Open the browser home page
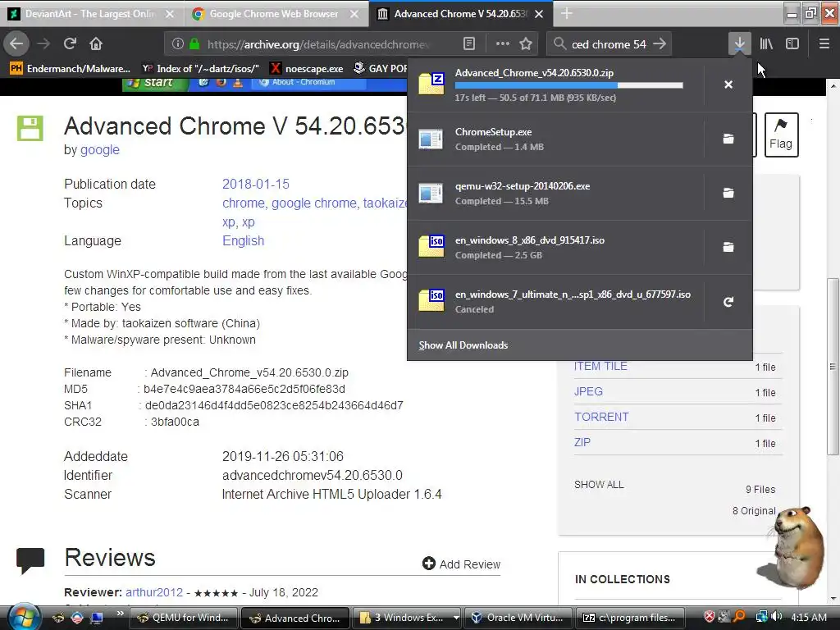Viewport: 840px width, 630px height. [96, 44]
